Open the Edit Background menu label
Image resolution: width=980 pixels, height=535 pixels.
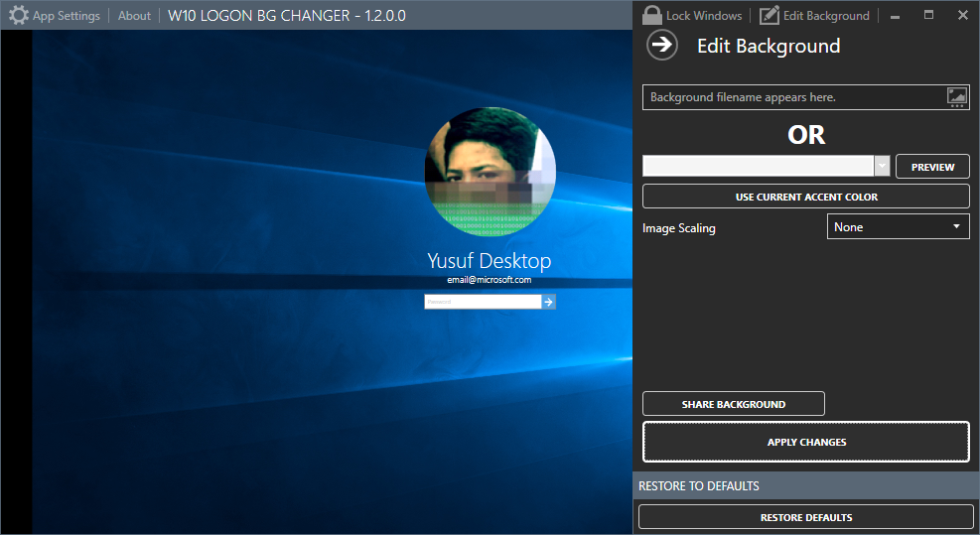pos(826,16)
